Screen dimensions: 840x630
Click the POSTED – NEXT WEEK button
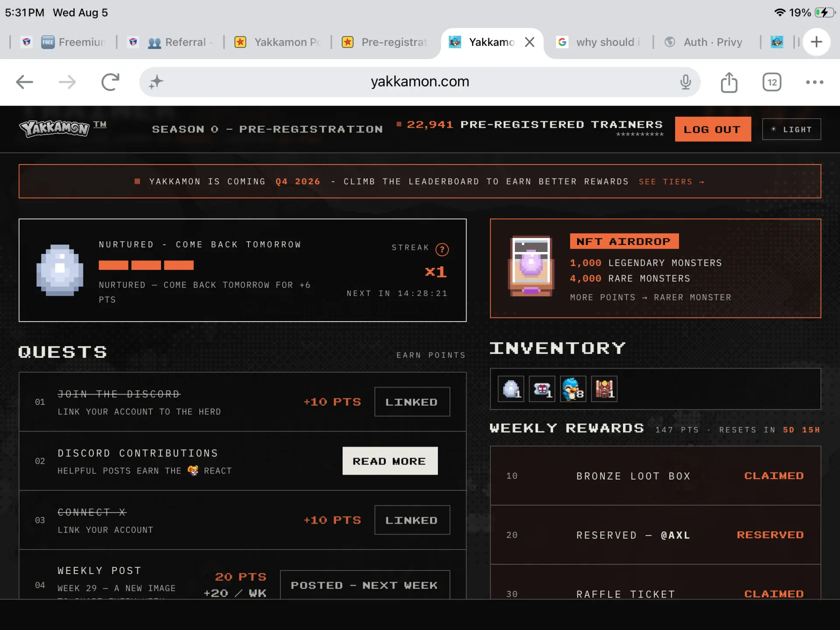click(x=364, y=584)
